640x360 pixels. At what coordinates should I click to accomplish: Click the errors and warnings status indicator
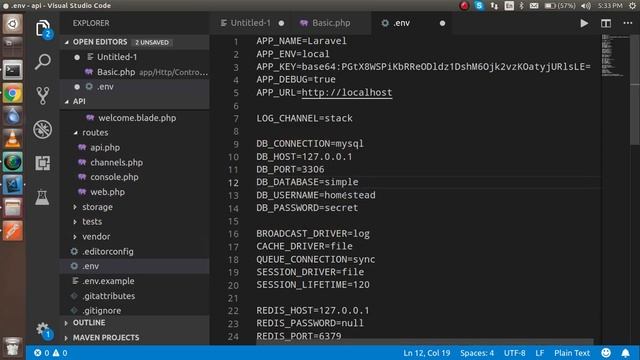click(51, 353)
